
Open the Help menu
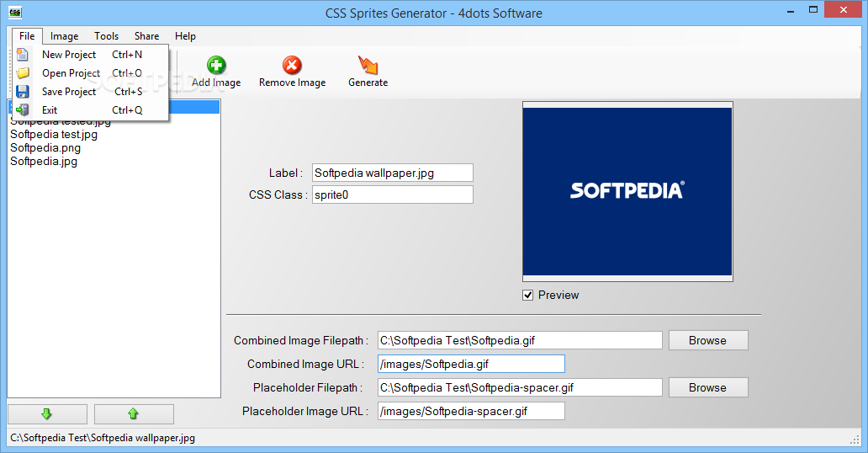tap(185, 36)
